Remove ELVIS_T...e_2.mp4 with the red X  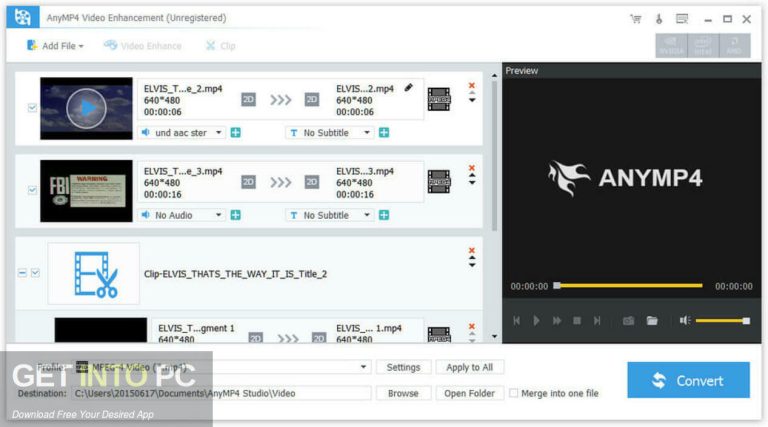tap(472, 85)
